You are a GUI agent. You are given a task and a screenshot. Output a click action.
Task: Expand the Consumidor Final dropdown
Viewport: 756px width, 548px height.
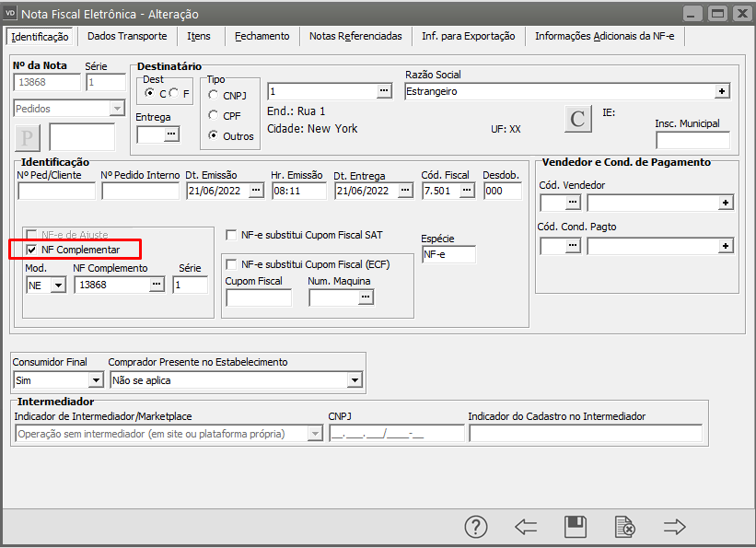coord(96,379)
